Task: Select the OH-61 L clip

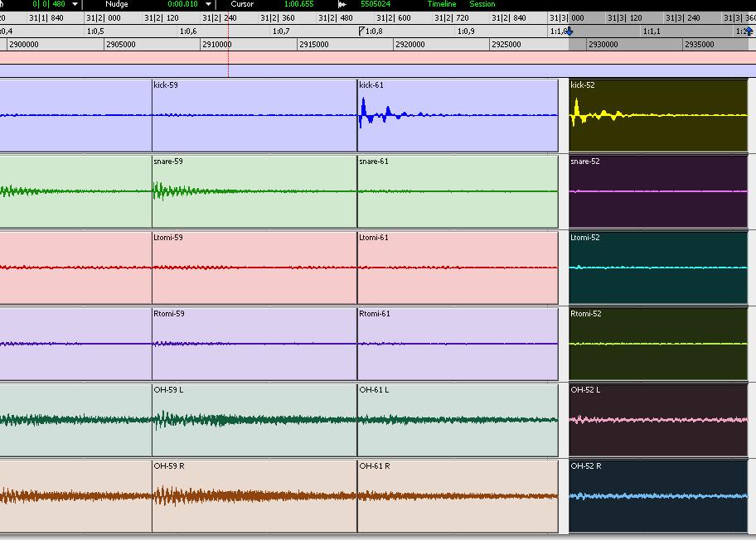Action: click(458, 420)
